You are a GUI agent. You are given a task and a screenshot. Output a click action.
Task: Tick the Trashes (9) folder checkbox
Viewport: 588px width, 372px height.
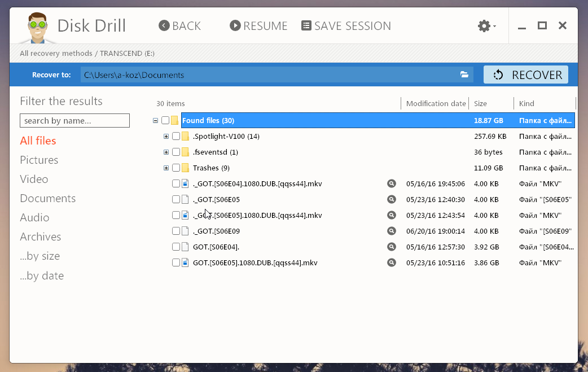176,168
